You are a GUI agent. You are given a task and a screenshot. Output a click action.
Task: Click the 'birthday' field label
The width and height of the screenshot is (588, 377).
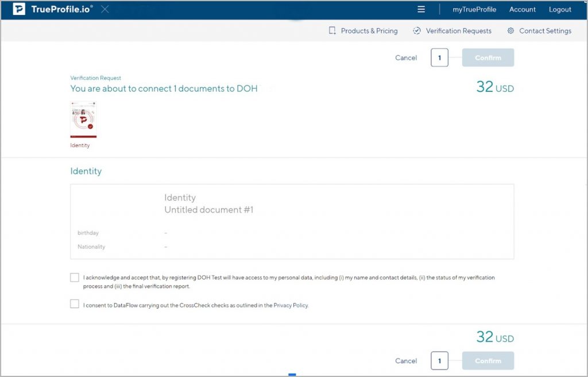88,233
